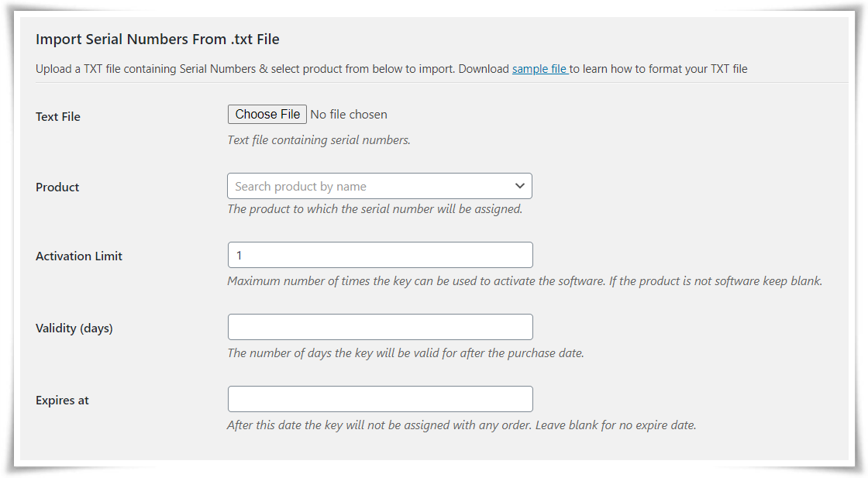Click the Upload a TXT file instruction text
The height and width of the screenshot is (478, 868).
pyautogui.click(x=391, y=69)
